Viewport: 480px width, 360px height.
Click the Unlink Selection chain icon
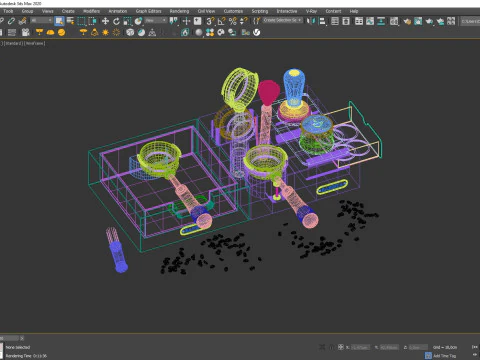click(x=11, y=21)
